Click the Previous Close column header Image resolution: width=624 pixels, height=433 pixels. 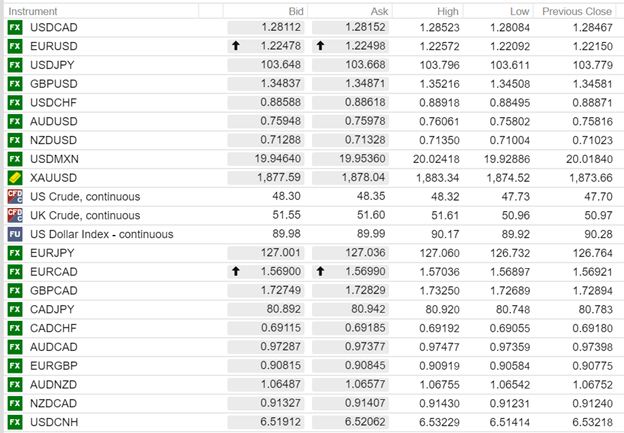pyautogui.click(x=578, y=10)
